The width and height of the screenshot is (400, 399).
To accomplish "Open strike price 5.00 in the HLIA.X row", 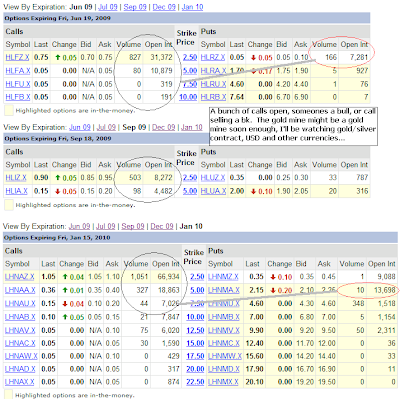I will pyautogui.click(x=190, y=191).
